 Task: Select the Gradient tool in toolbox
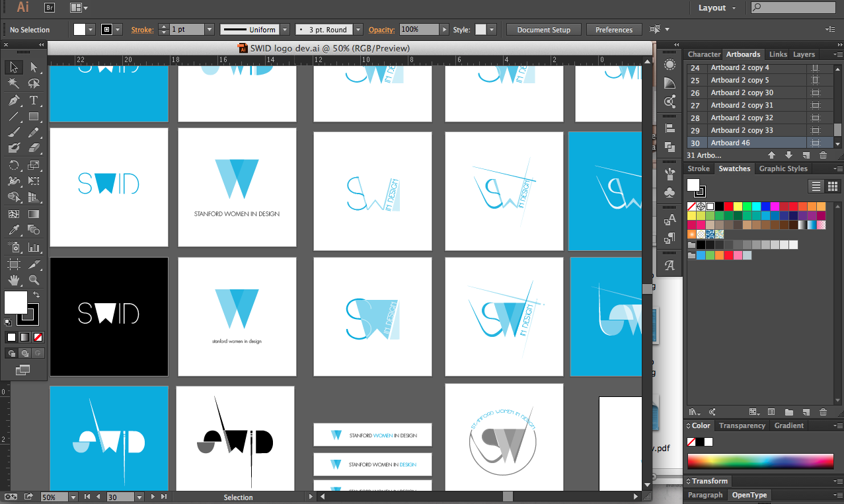(x=34, y=214)
